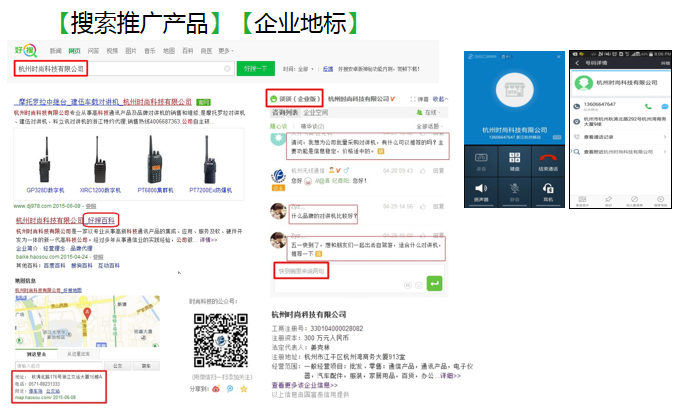The height and width of the screenshot is (416, 681).
Task: Share to Weibo icon
Action: 216,389
